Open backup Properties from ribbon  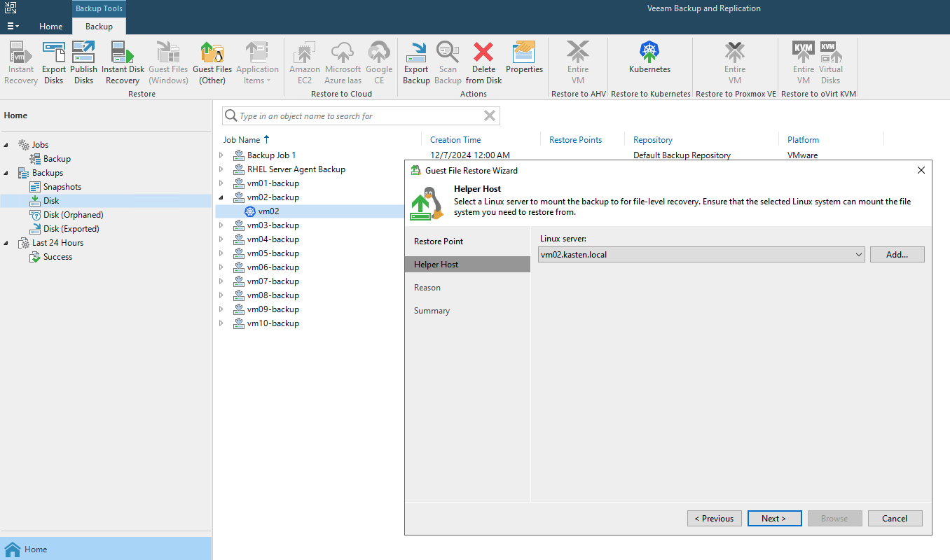(x=524, y=57)
